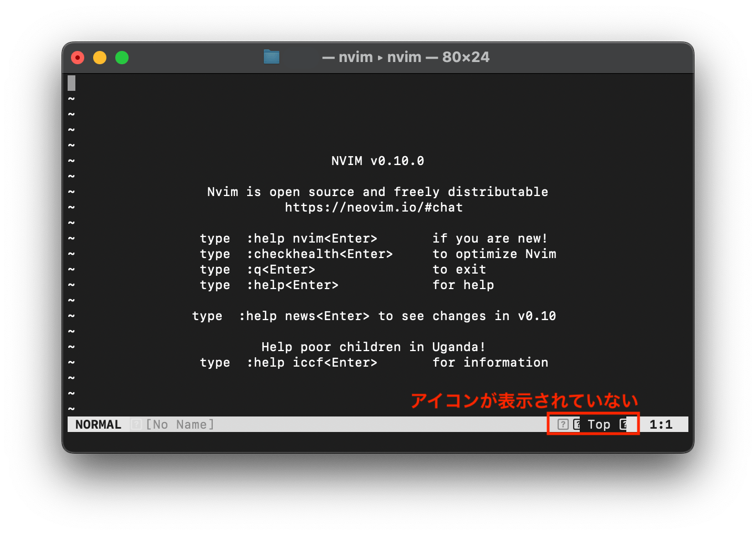This screenshot has width=756, height=535.
Task: Click the 1:1 cursor position indicator
Action: pyautogui.click(x=661, y=424)
